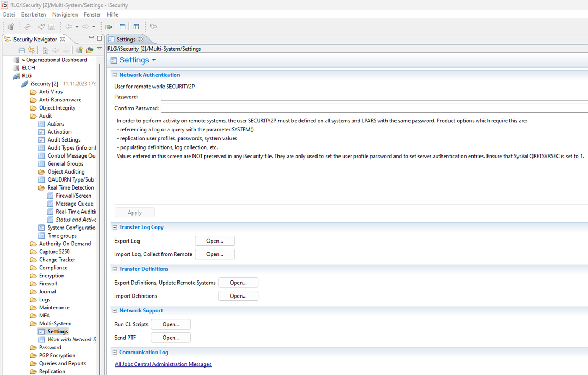
Task: Open the Navigator view menu triangle
Action: click(x=99, y=48)
